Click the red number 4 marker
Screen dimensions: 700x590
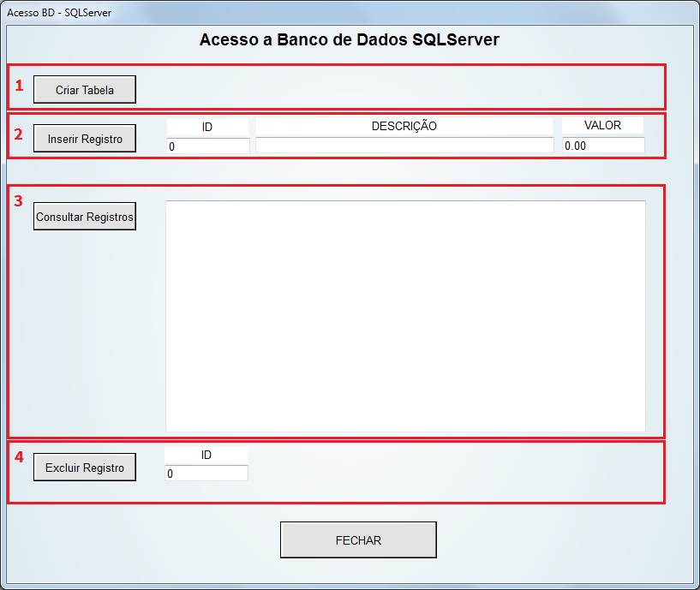[x=19, y=456]
